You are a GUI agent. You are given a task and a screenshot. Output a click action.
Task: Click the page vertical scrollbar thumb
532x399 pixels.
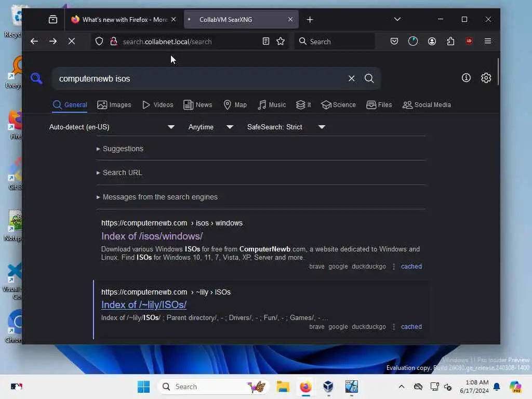click(x=498, y=72)
